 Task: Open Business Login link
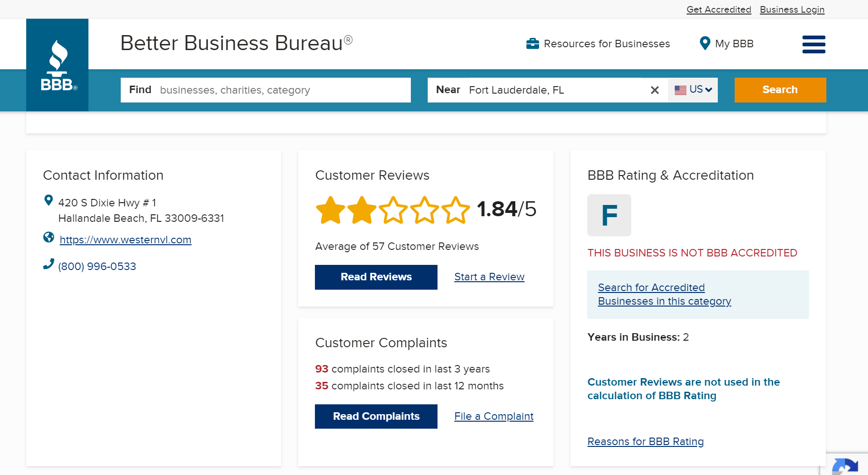[792, 9]
